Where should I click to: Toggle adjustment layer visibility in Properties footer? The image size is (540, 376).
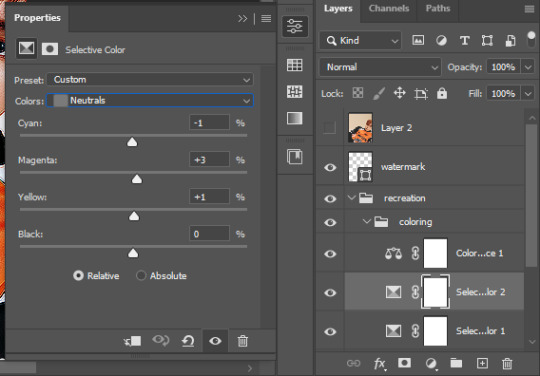tap(215, 341)
